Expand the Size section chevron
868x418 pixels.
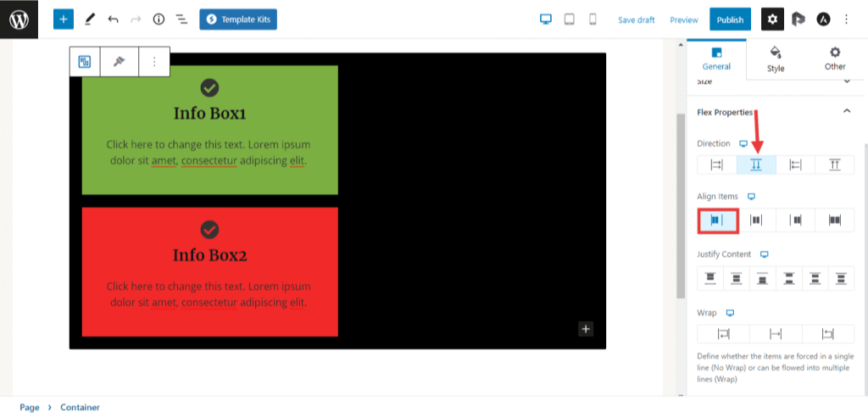846,81
